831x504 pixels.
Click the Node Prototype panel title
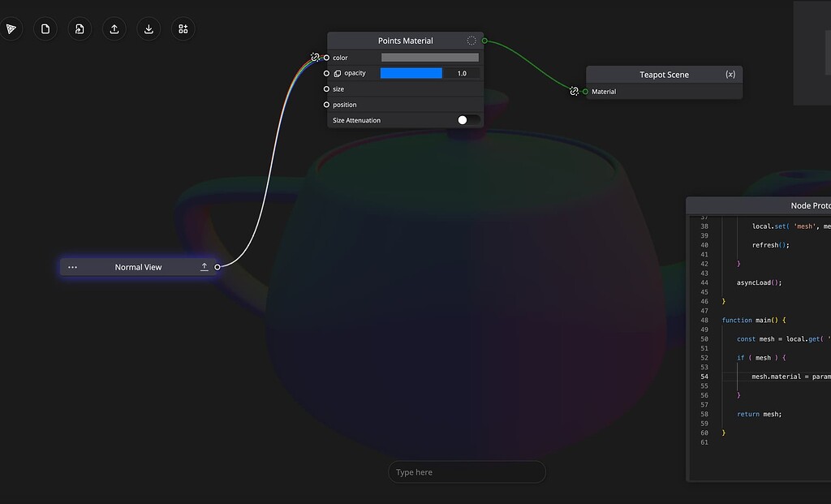[x=811, y=205]
